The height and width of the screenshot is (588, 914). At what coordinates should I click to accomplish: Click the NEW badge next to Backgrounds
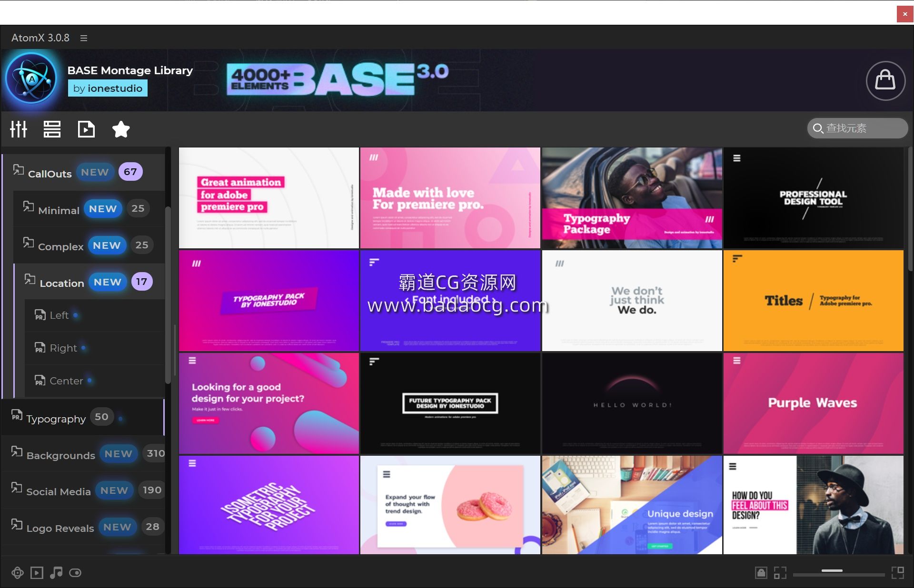119,454
